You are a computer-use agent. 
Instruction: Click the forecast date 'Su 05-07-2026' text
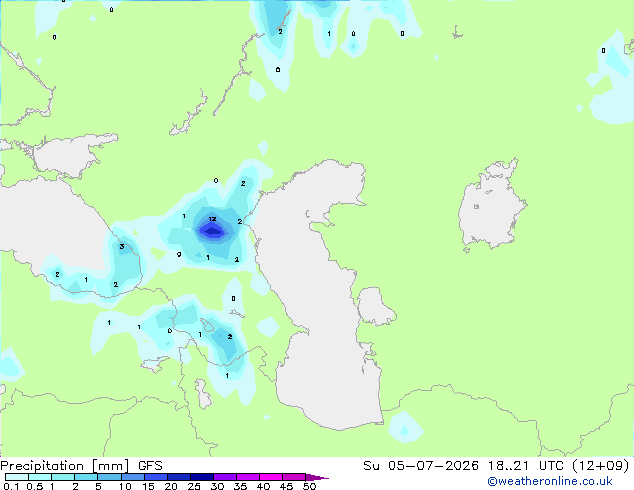[x=421, y=466]
